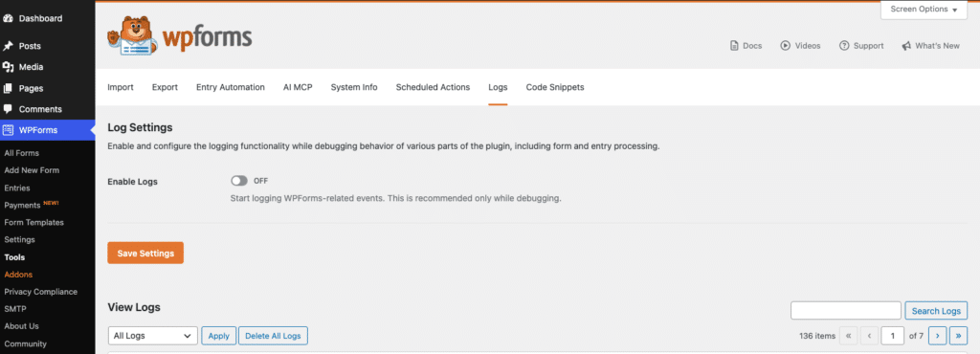The image size is (980, 354).
Task: Open About Us submenu item
Action: 21,326
